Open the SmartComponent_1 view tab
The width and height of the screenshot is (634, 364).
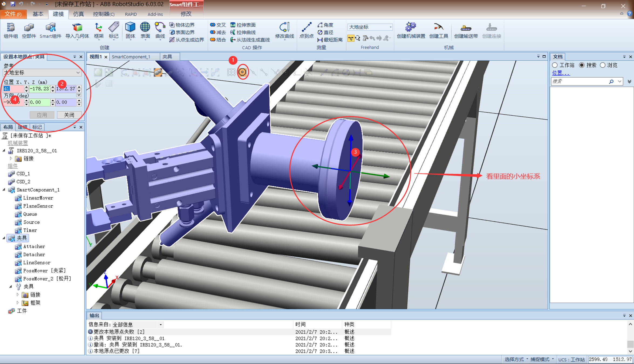(x=131, y=57)
